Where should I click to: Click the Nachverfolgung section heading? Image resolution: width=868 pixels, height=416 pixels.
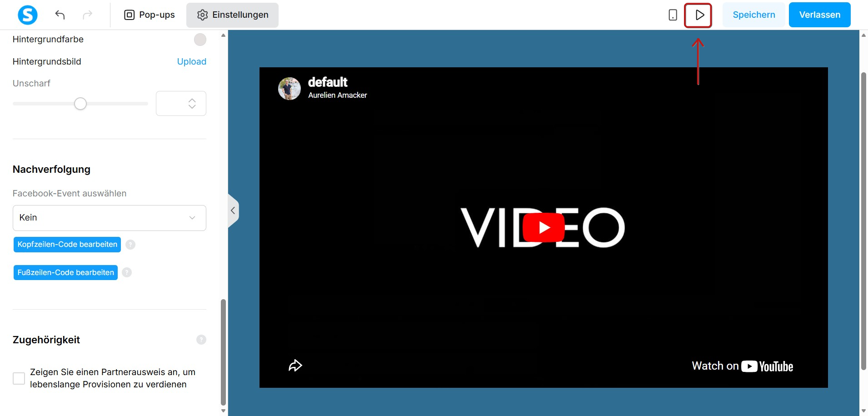(x=51, y=170)
